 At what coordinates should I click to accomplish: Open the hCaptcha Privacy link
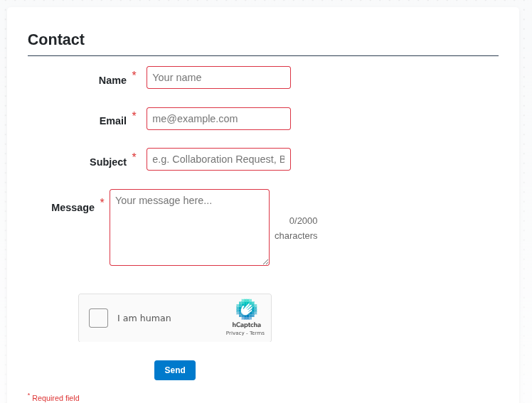235,333
